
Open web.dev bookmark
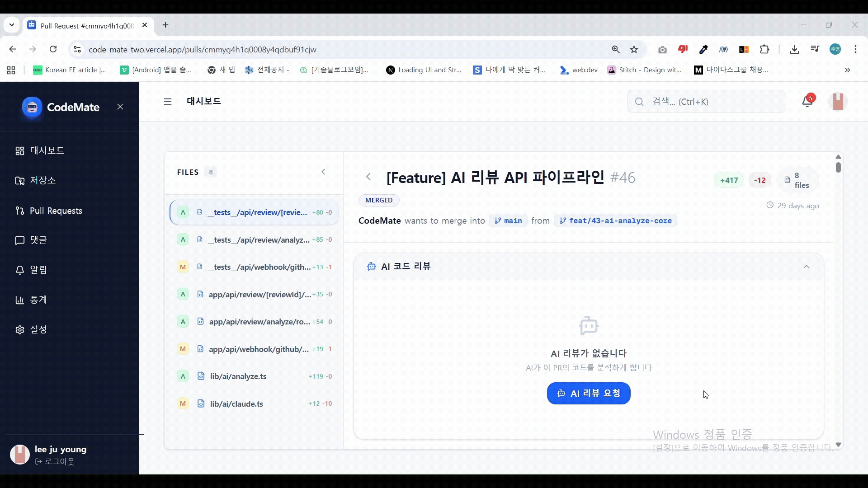pyautogui.click(x=579, y=70)
